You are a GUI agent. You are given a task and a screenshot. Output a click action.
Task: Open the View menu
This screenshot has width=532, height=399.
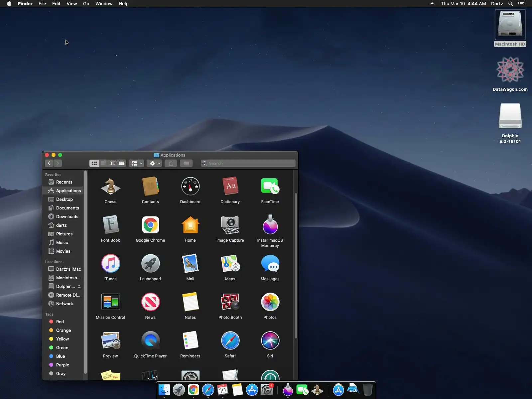coord(71,4)
